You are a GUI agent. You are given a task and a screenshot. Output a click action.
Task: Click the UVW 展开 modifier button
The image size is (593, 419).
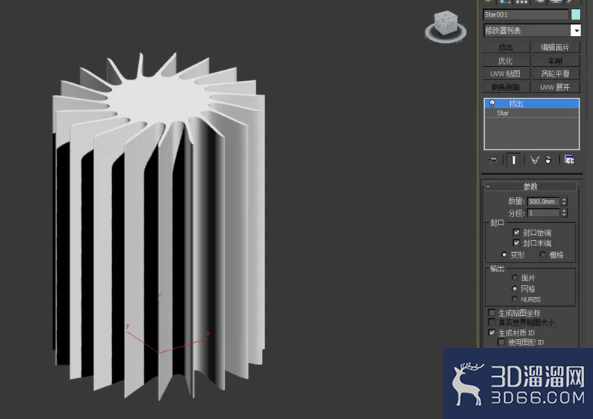555,87
